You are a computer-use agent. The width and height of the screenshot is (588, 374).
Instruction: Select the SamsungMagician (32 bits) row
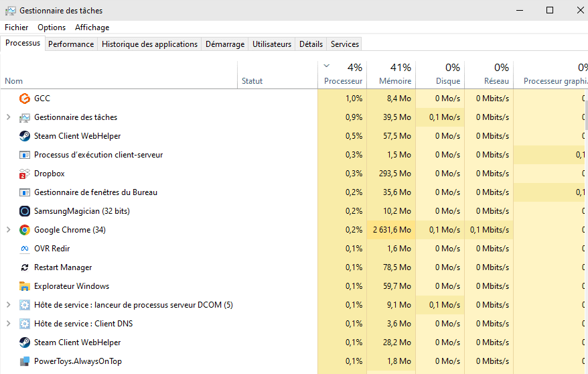click(x=293, y=211)
